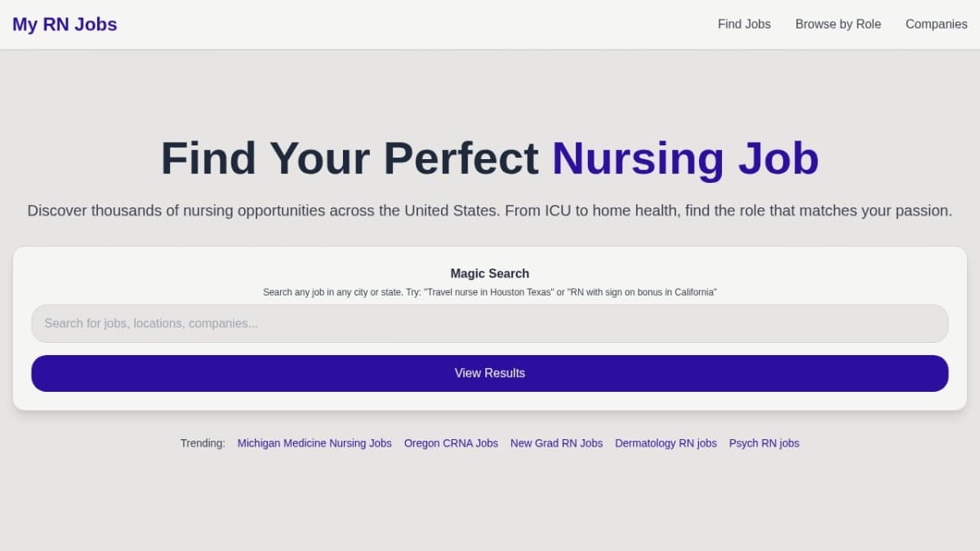The image size is (980, 551).
Task: Browse nursing roles via Browse by Role
Action: [838, 24]
